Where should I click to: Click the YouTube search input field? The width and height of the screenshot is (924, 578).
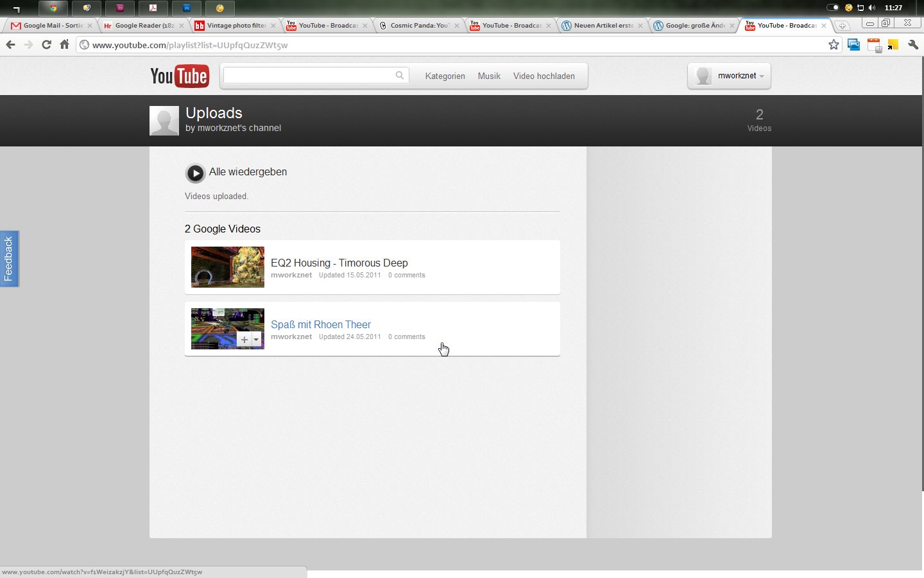click(308, 75)
